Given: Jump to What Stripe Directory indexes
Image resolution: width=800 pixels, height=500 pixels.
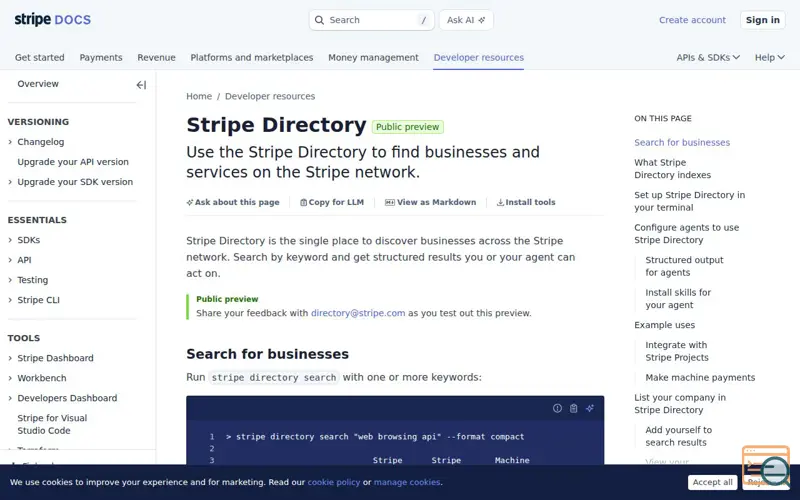Looking at the screenshot, I should (672, 168).
